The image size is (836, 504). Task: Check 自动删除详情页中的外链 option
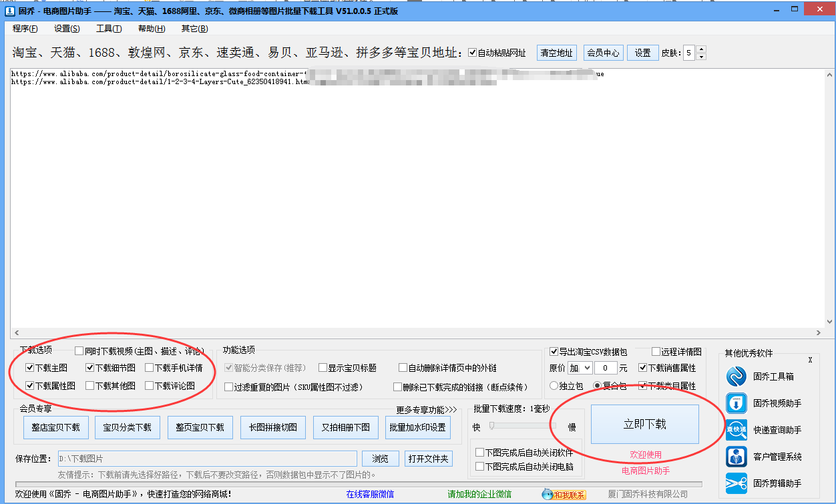pyautogui.click(x=403, y=368)
